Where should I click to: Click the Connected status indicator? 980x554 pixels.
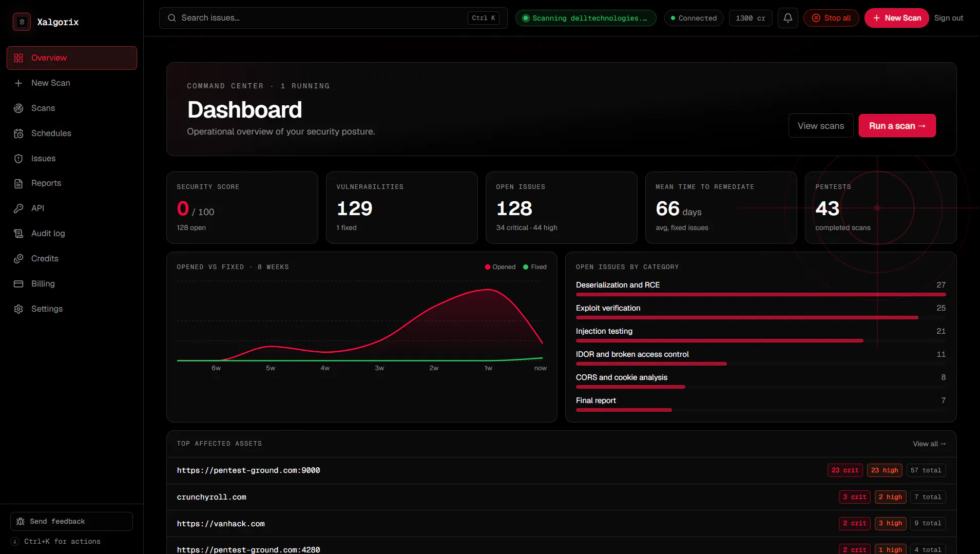pyautogui.click(x=694, y=18)
